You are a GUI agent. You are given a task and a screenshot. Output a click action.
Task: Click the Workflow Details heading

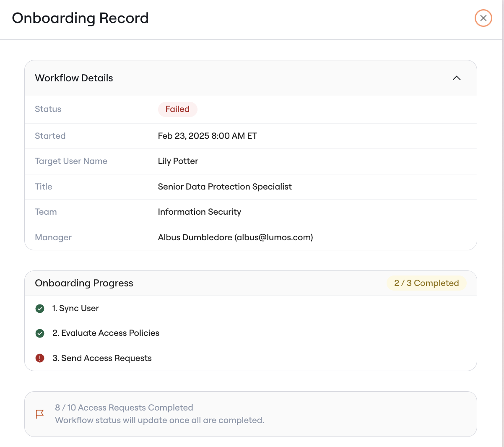[x=74, y=78]
